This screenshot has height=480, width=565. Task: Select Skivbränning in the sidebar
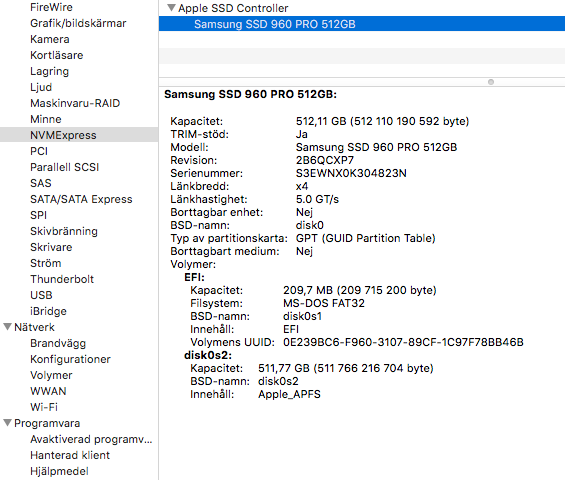tap(64, 231)
